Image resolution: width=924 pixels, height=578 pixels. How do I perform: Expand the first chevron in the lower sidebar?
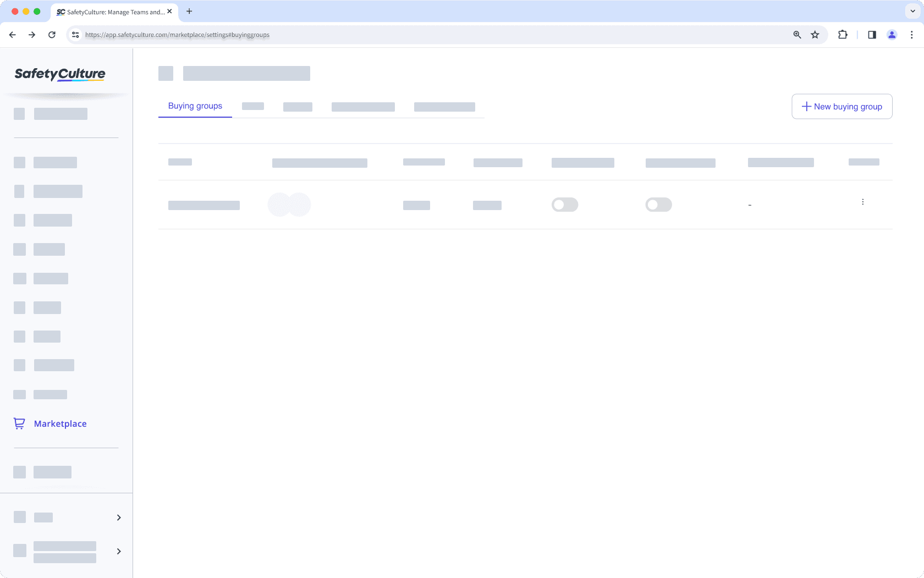118,518
